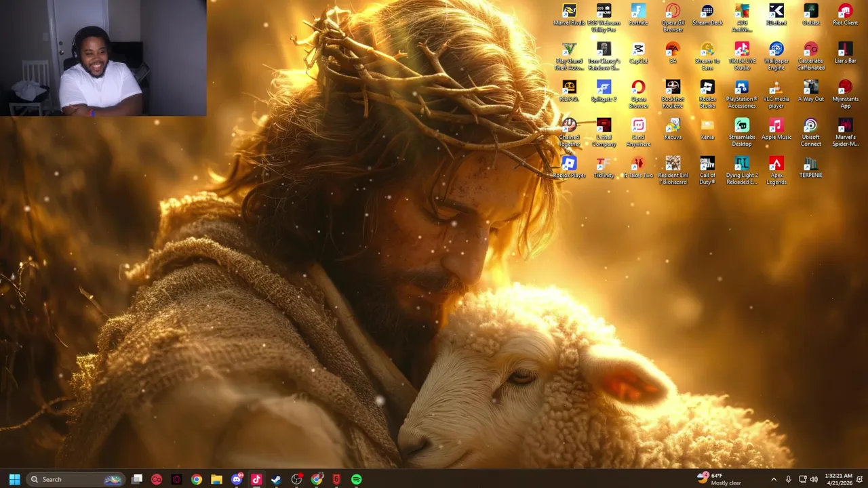Screen dimensions: 868x488
Task: Open OBS Studio from the taskbar
Action: coord(296,479)
